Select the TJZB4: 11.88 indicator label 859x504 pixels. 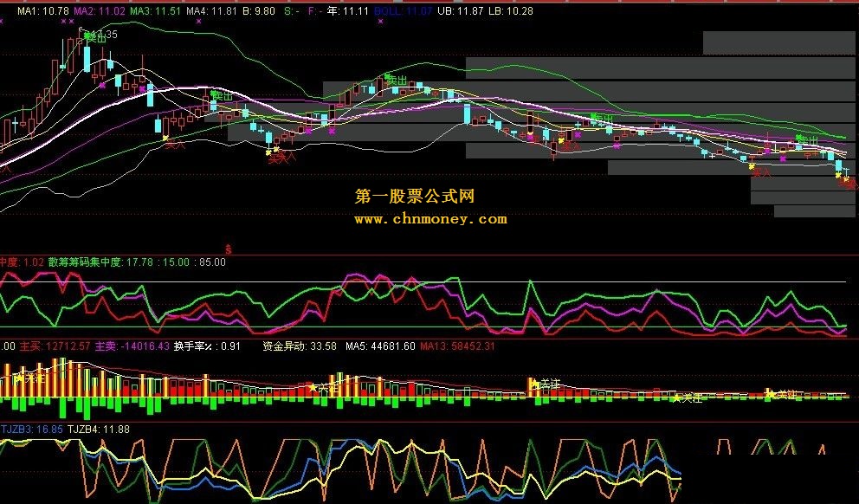[99, 430]
